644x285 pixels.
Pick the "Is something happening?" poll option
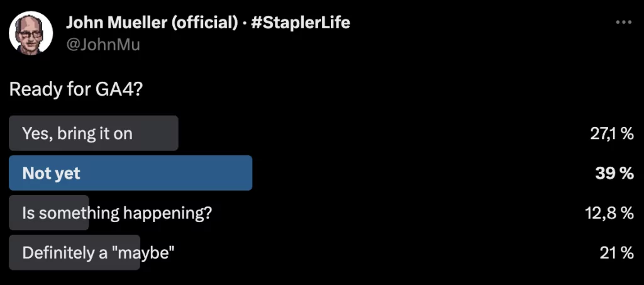[117, 213]
